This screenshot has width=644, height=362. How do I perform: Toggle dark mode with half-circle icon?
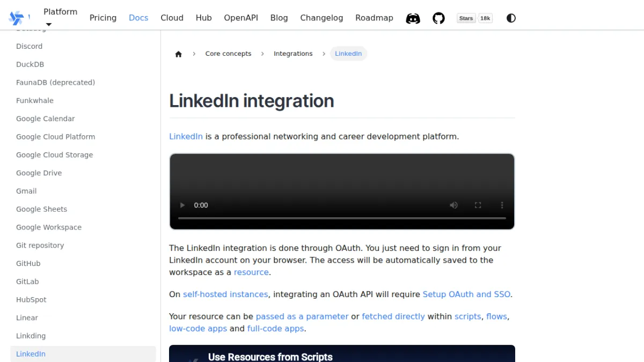(511, 18)
